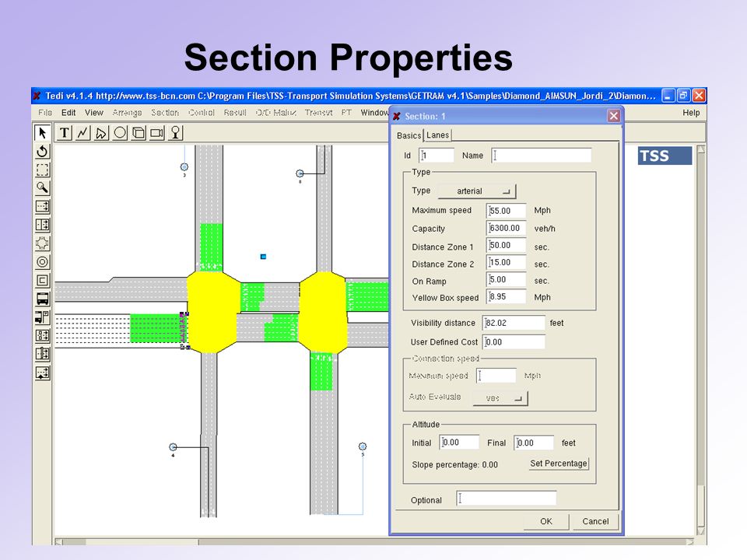Focus the Id input field

[x=436, y=156]
